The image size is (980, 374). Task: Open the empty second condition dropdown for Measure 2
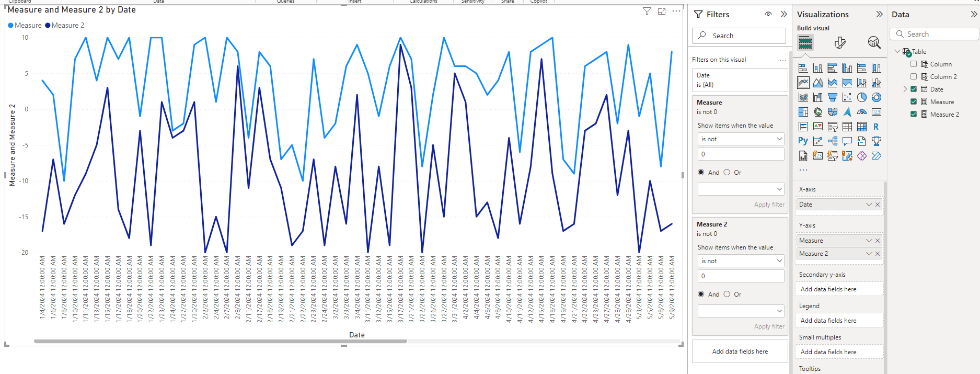point(741,311)
